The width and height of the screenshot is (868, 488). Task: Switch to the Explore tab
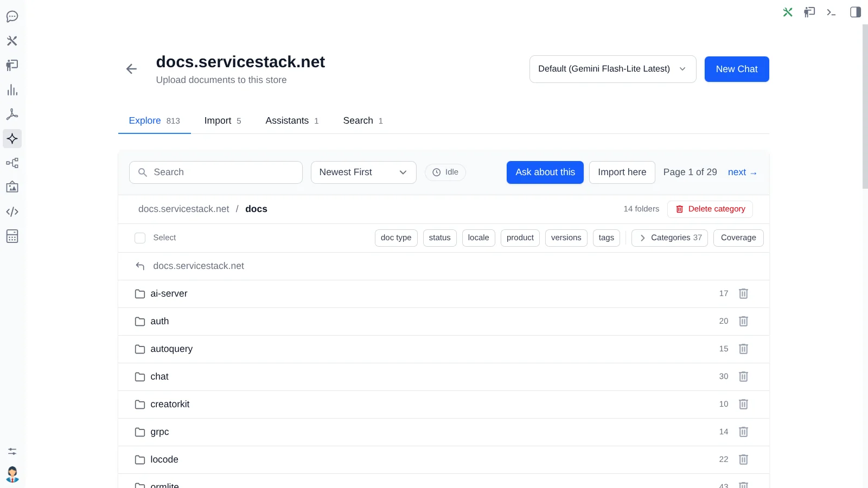point(154,120)
